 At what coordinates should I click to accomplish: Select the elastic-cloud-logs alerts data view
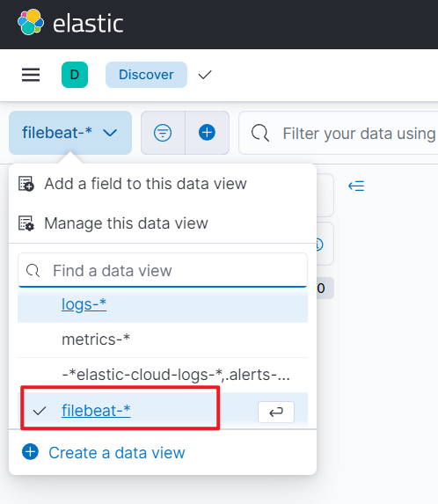coord(163,375)
